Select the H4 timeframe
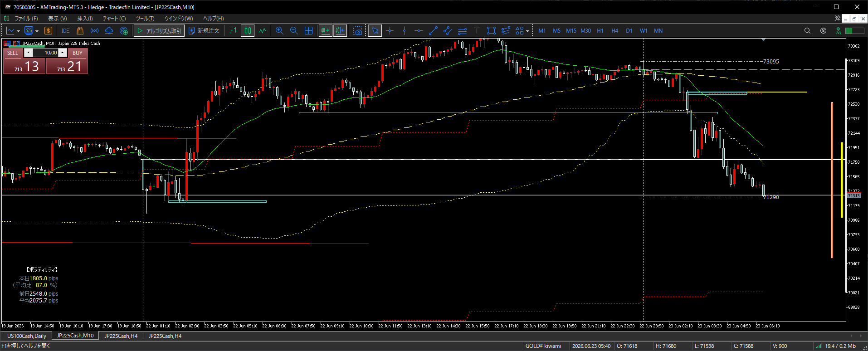The height and width of the screenshot is (351, 868). coord(614,31)
